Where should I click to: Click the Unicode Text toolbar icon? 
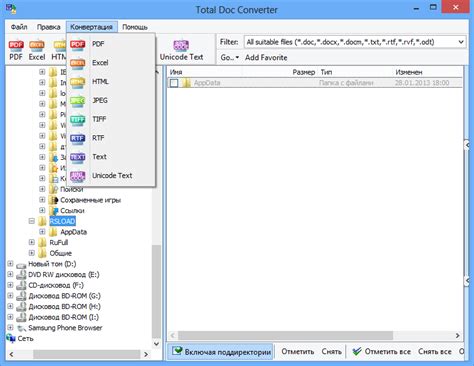point(181,45)
